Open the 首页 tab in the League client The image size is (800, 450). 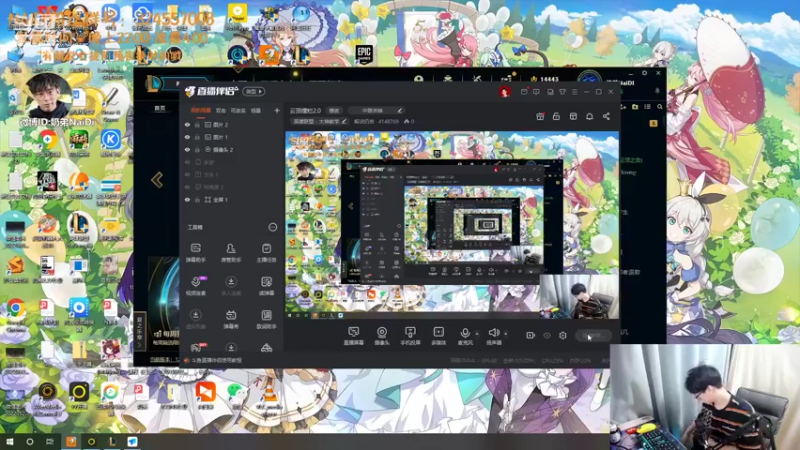pyautogui.click(x=160, y=108)
